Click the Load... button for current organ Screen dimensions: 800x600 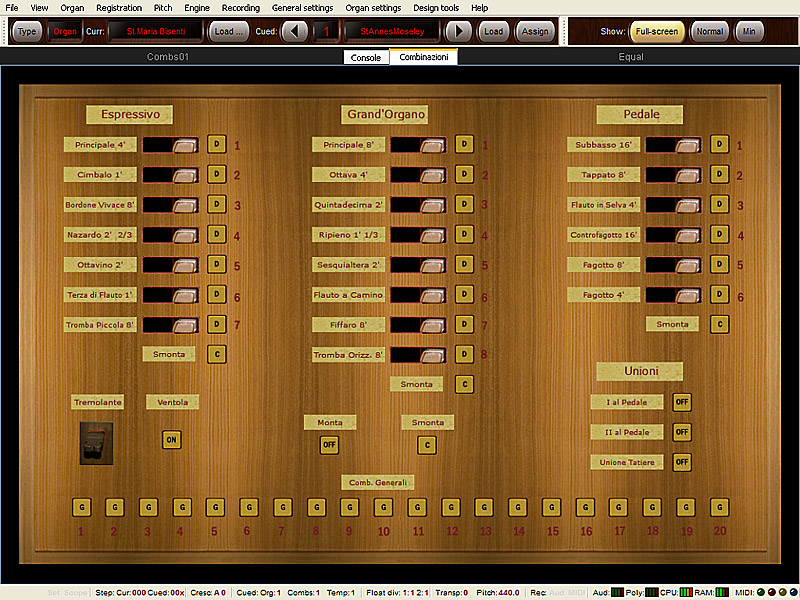point(229,31)
